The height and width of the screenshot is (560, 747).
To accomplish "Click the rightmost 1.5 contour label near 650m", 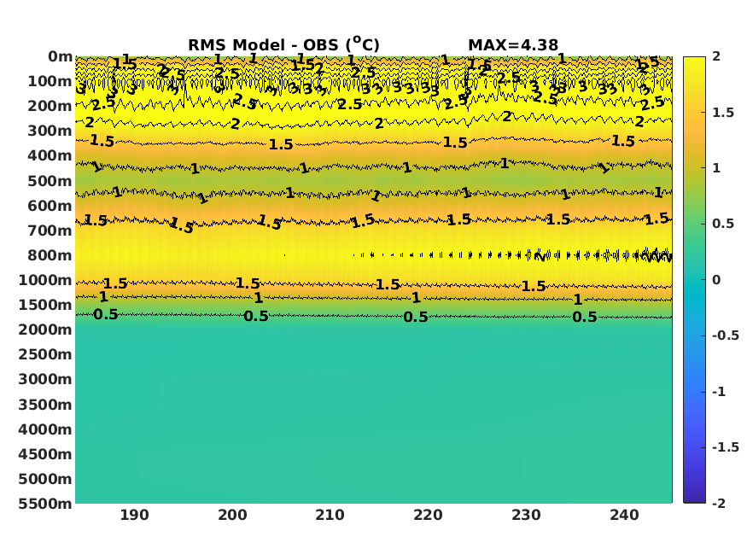I will pos(657,219).
